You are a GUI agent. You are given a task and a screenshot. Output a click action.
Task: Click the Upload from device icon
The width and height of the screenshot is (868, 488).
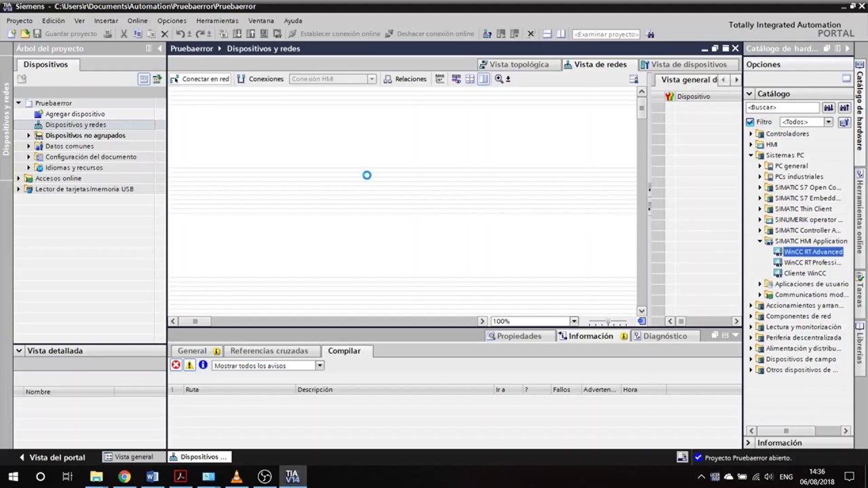click(x=250, y=34)
